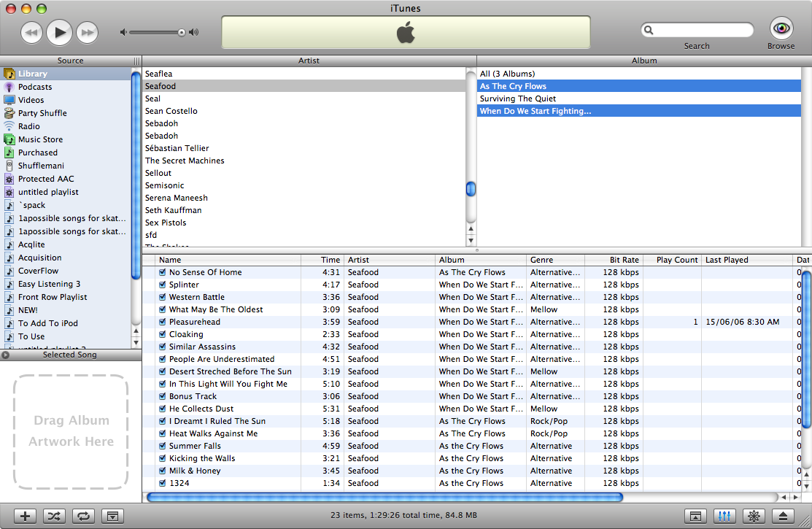The height and width of the screenshot is (529, 812).
Task: Skip to next track with fast-forward button
Action: click(x=87, y=33)
